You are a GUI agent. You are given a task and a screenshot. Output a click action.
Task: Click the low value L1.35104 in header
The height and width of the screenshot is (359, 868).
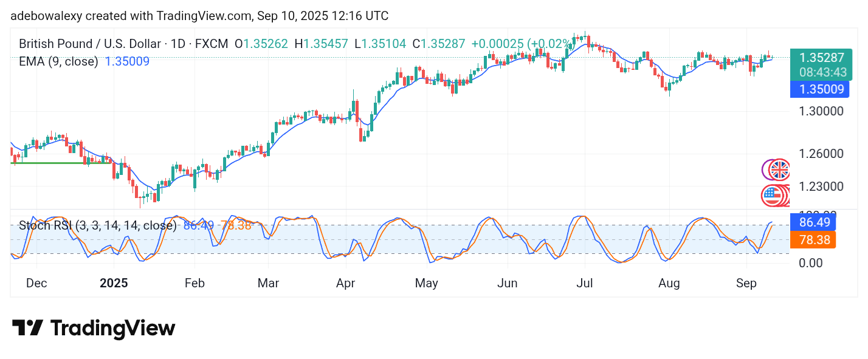click(380, 44)
